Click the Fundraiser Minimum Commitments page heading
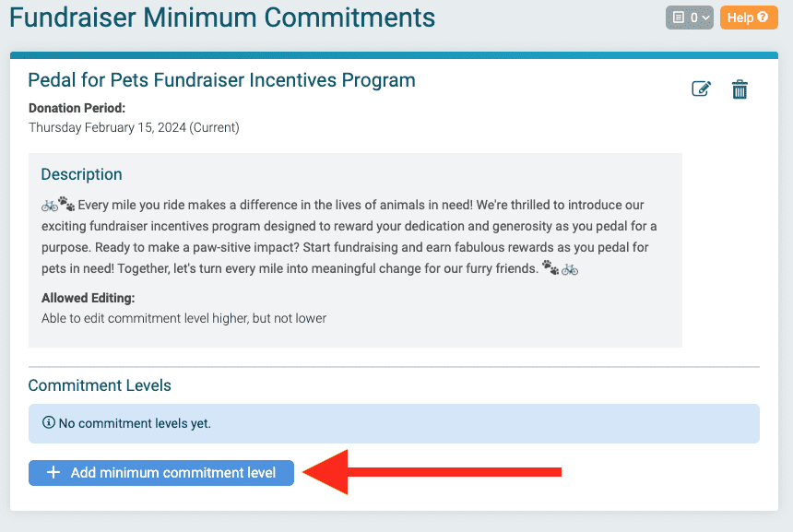 pos(222,18)
